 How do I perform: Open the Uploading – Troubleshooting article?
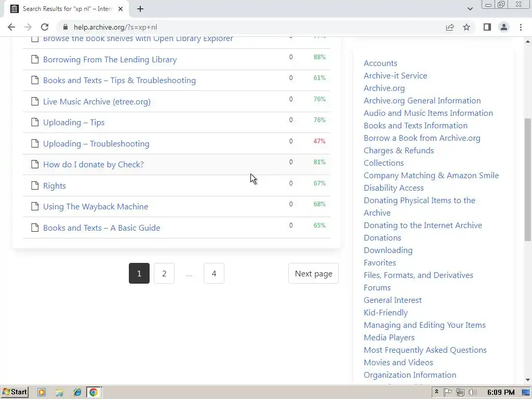[x=96, y=143]
